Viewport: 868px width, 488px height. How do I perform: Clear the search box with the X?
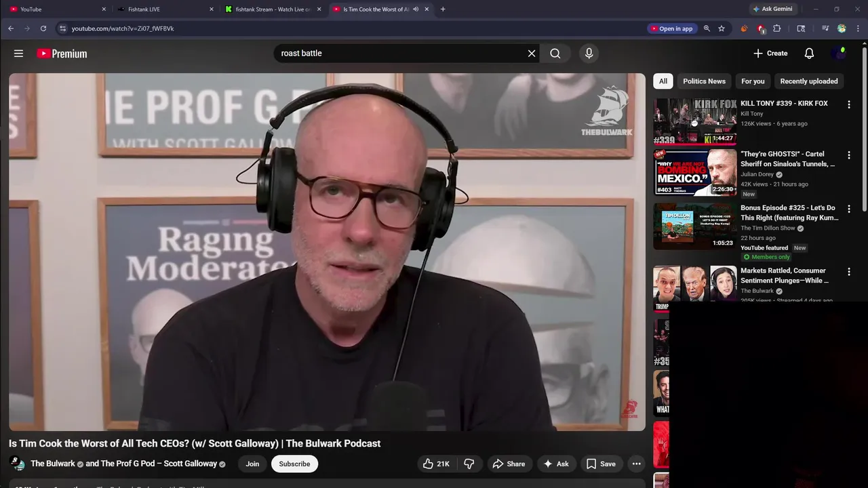coord(532,54)
